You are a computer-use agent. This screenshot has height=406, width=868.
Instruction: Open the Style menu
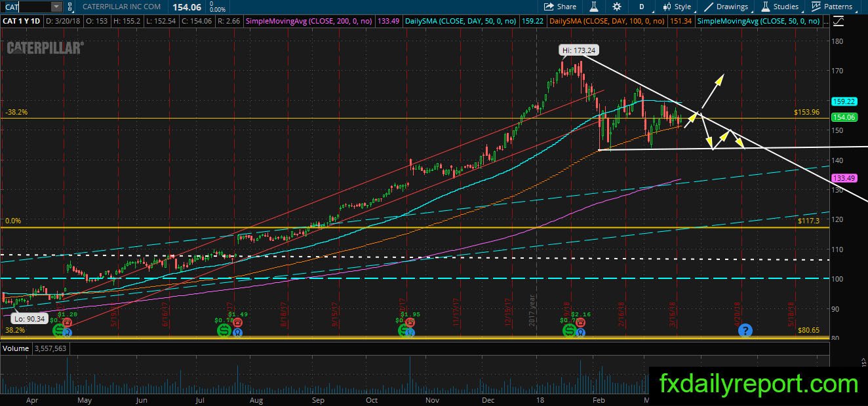pos(677,7)
